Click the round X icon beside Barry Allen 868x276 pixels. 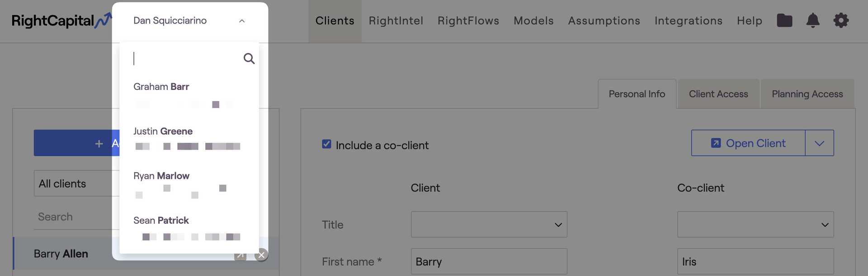tap(261, 255)
